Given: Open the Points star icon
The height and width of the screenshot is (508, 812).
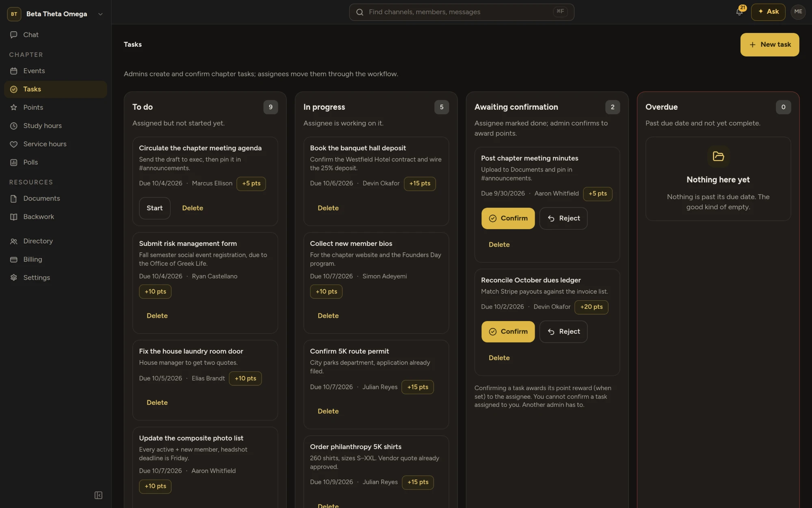Looking at the screenshot, I should [x=14, y=107].
